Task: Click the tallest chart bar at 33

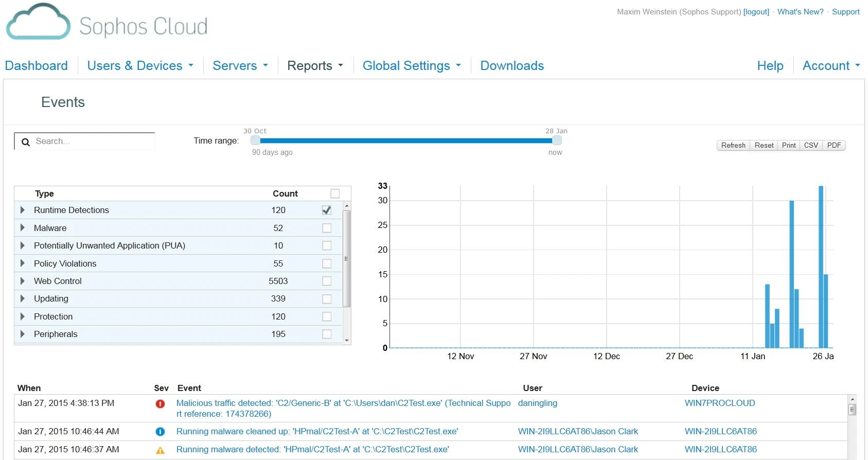Action: (821, 267)
